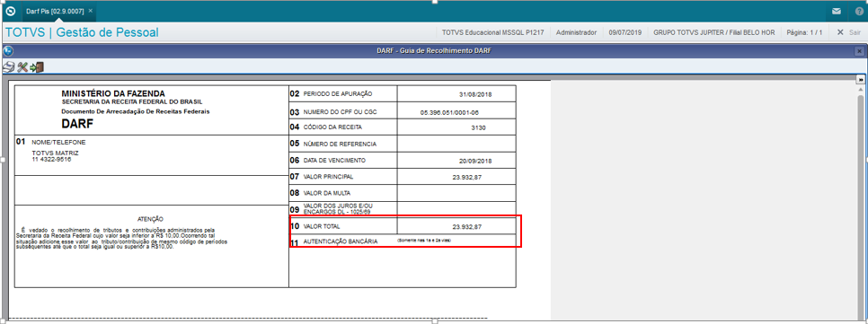The width and height of the screenshot is (868, 324).
Task: Click the printer icon in the toolbar
Action: click(x=9, y=67)
